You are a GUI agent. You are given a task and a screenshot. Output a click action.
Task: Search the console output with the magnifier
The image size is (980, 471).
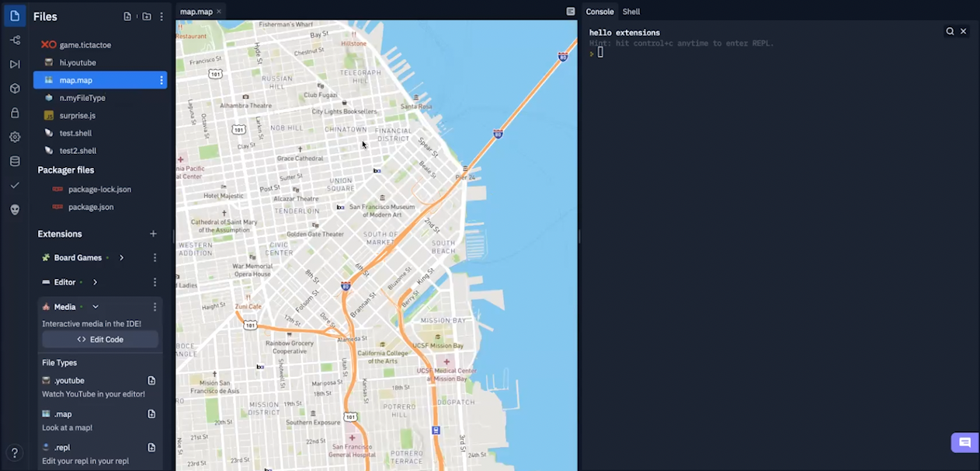pos(950,31)
